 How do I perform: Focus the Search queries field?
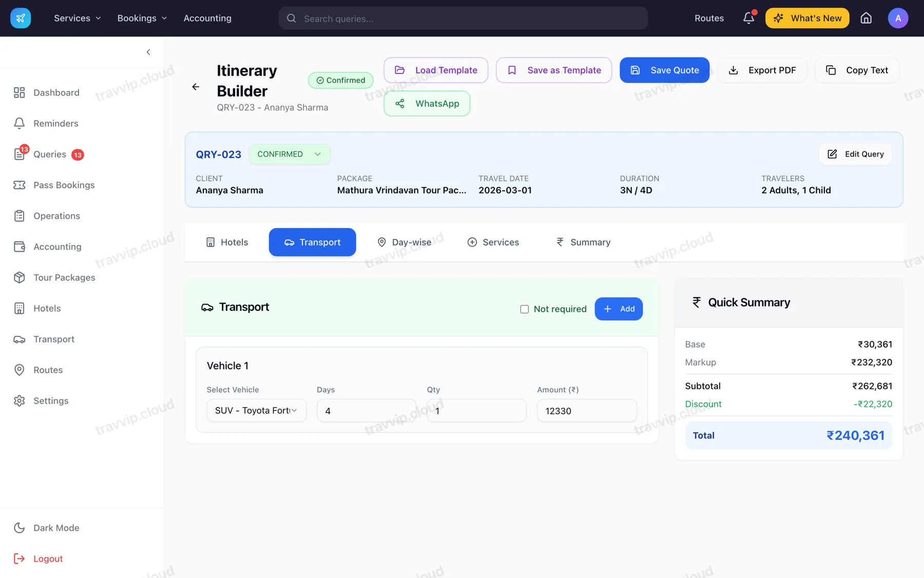(x=463, y=18)
